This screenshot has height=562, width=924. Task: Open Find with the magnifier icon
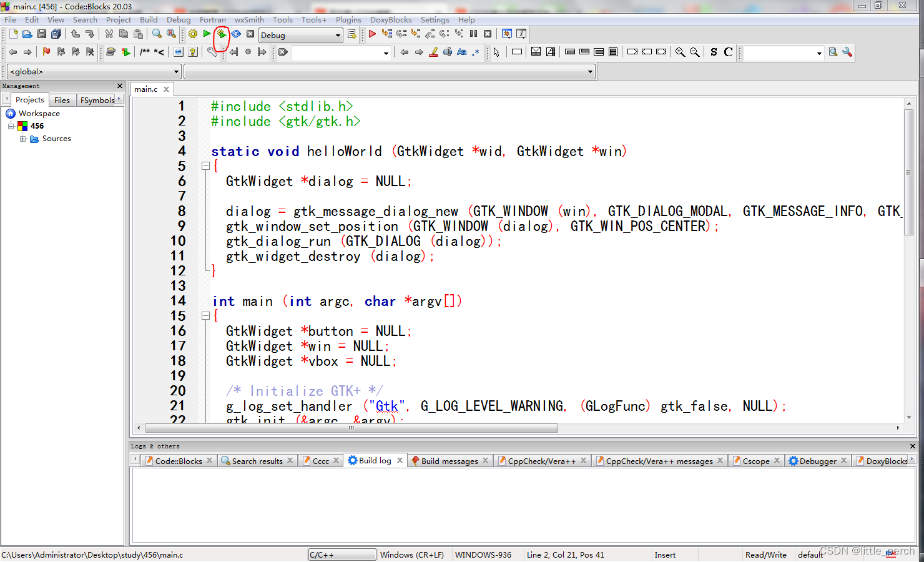tap(157, 34)
